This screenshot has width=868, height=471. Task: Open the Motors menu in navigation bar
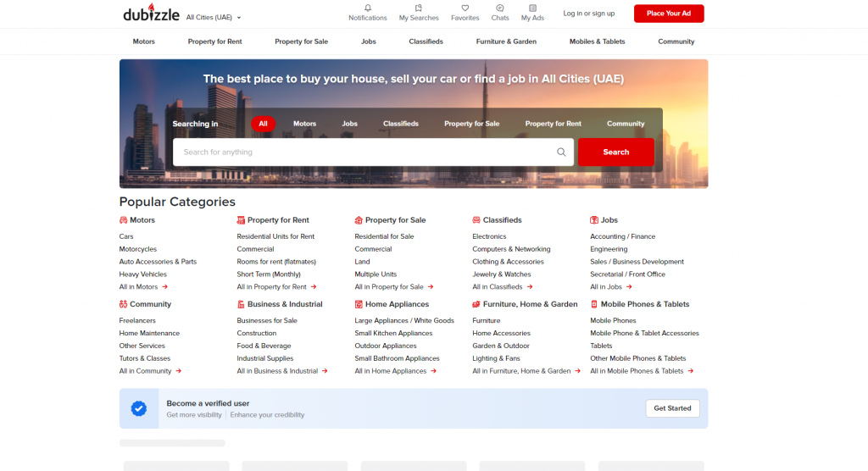144,42
